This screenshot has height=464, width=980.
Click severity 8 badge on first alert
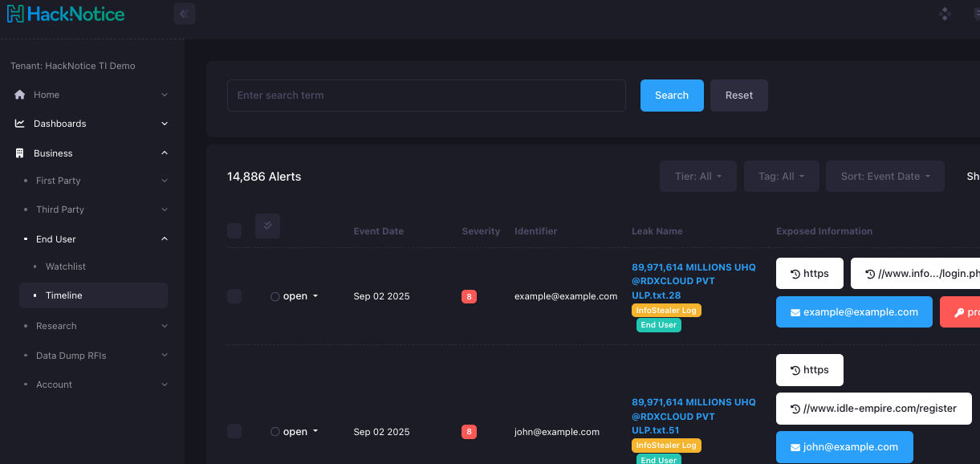[x=469, y=297]
